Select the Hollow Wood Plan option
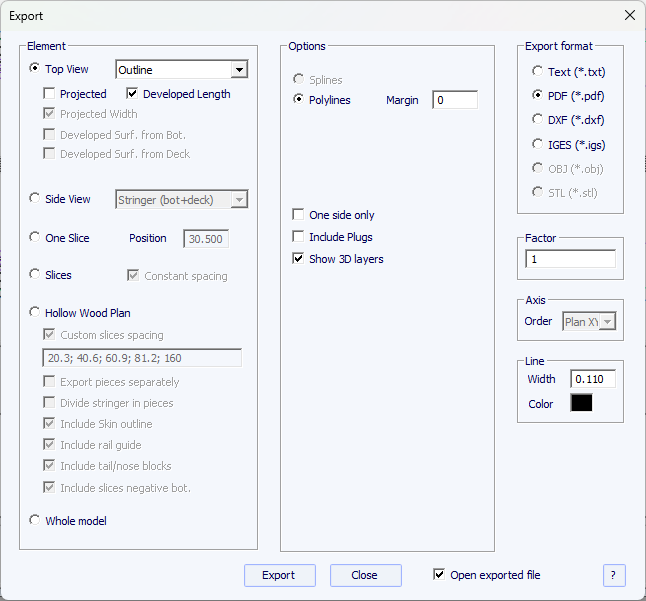The width and height of the screenshot is (646, 601). pos(36,313)
